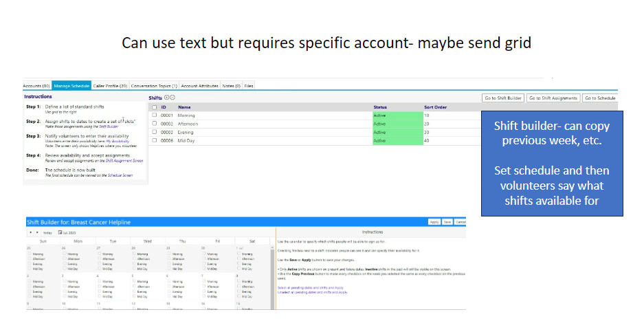Click the blue Shift builder note box
644x323 pixels.
click(552, 164)
